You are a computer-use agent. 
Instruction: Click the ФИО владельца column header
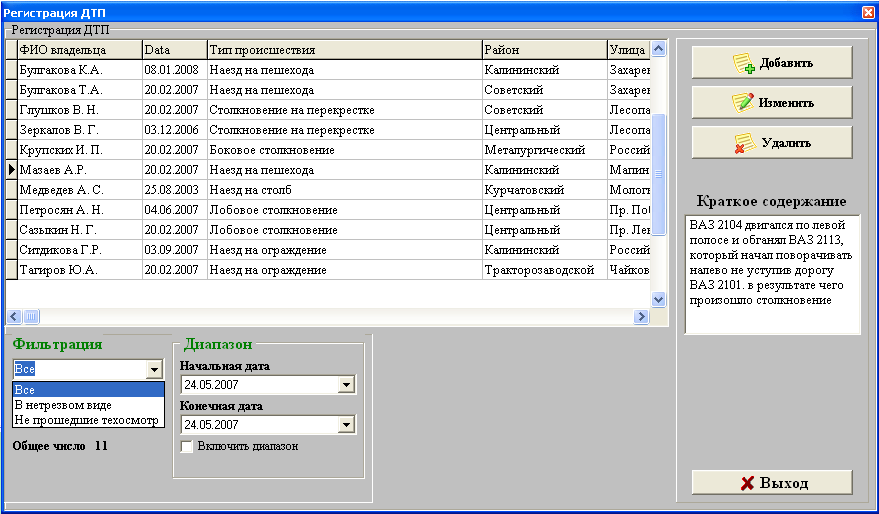(80, 50)
